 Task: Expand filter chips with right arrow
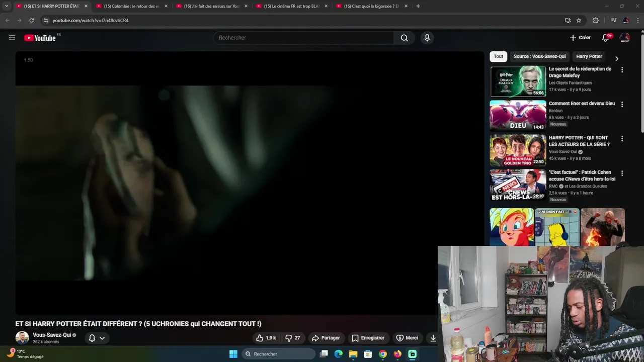[x=617, y=58]
